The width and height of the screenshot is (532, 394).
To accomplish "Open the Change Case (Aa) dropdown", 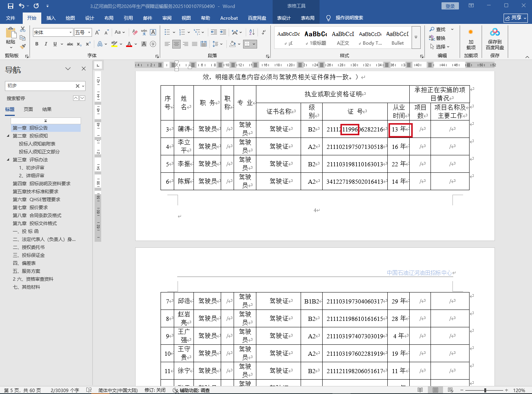I will click(120, 33).
